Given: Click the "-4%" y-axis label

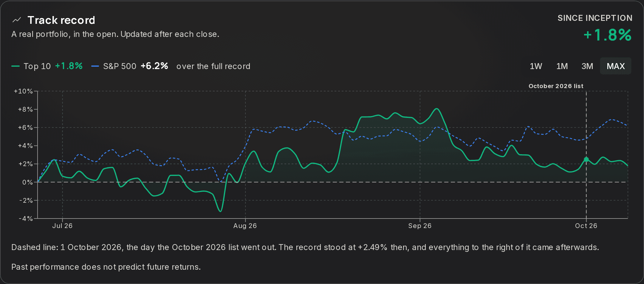Looking at the screenshot, I should click(26, 219).
